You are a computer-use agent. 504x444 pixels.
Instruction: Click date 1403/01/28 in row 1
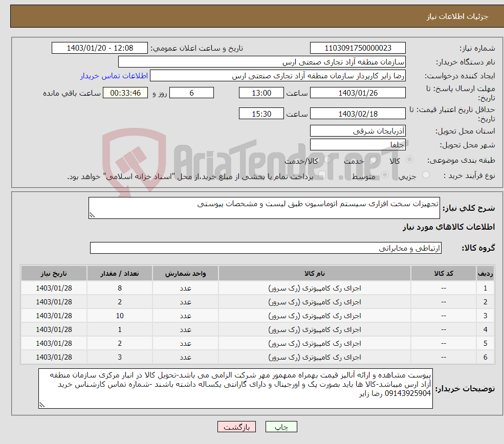[54, 288]
